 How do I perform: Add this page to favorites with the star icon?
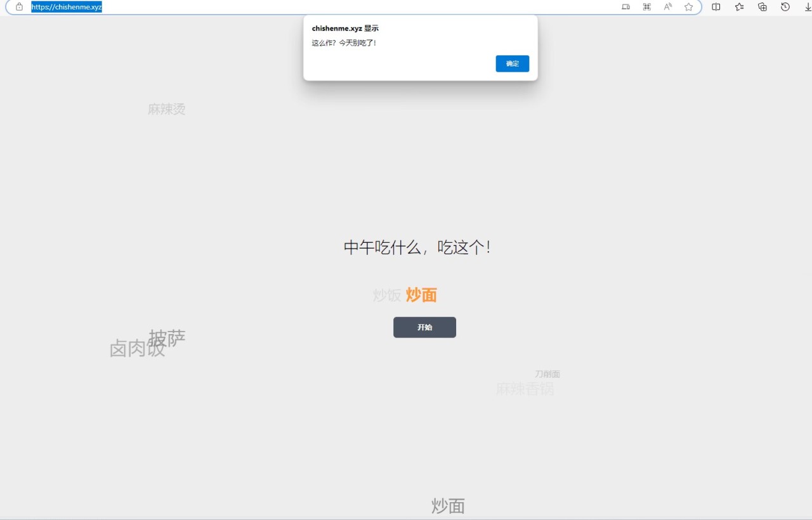[x=688, y=7]
